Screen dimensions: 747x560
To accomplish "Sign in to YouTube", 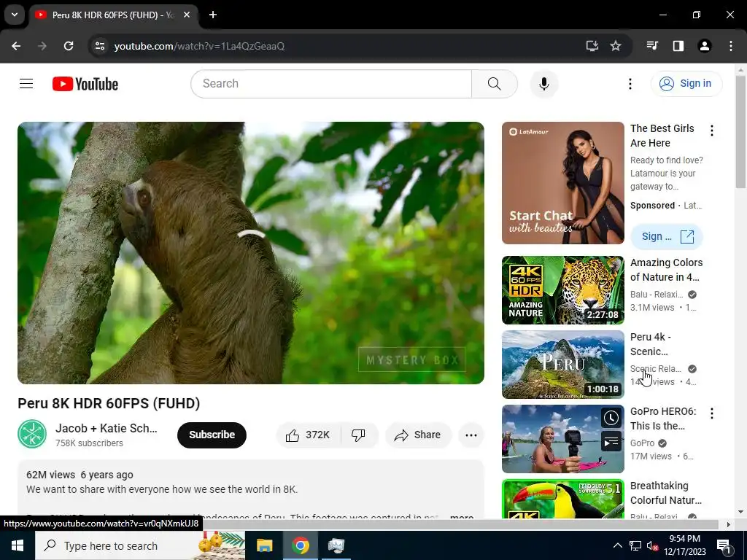I will pyautogui.click(x=686, y=84).
